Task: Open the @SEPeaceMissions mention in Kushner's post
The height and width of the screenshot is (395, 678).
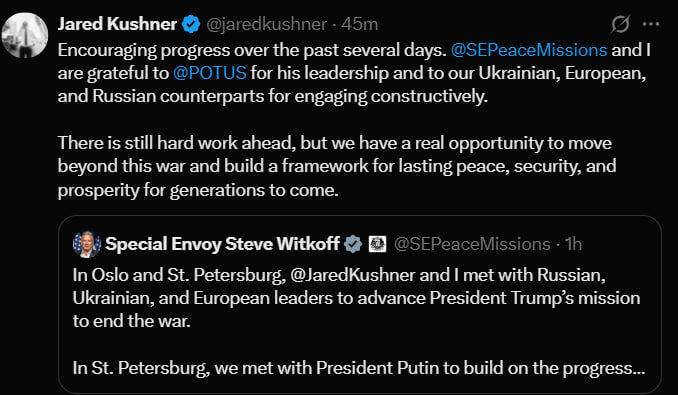Action: coord(529,50)
